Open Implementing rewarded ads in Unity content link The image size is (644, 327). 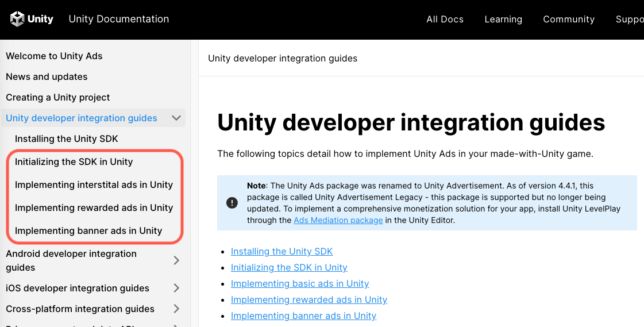click(x=309, y=299)
